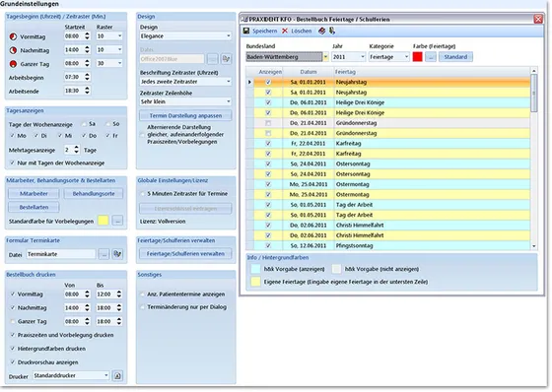Click the Speichern toolbar label
Image resolution: width=552 pixels, height=392 pixels.
(x=265, y=31)
